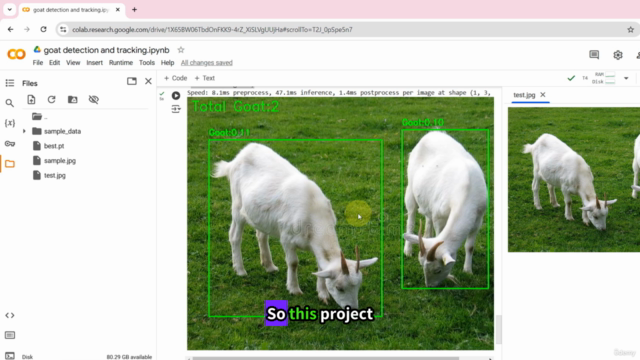Open the View menu
Viewport: 640px width, 360px height.
tap(73, 62)
